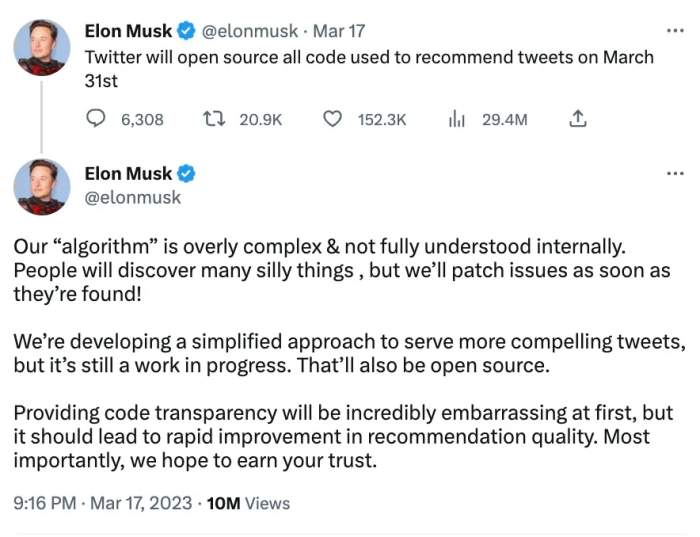Click the reply speech bubble icon
700x537 pixels.
coord(97,119)
